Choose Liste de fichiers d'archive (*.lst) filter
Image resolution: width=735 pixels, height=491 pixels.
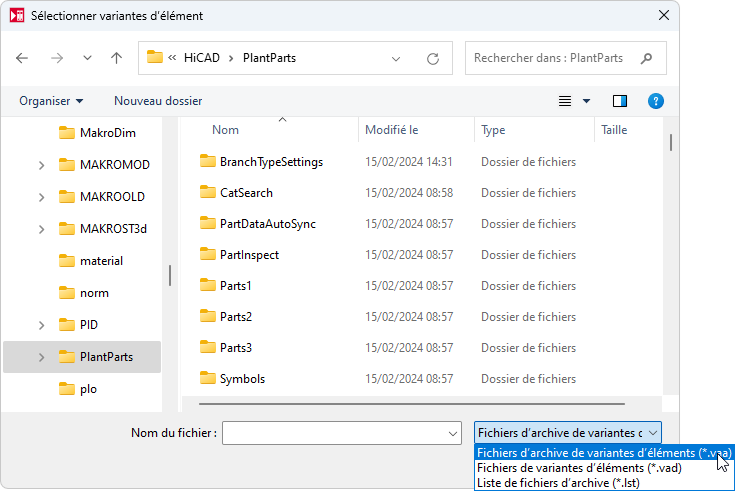(x=560, y=483)
